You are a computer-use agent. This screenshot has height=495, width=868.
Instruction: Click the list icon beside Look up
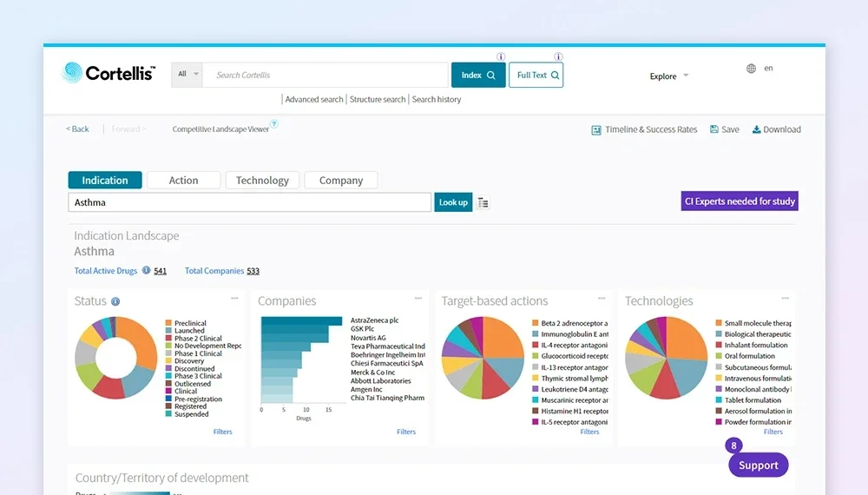pyautogui.click(x=483, y=202)
